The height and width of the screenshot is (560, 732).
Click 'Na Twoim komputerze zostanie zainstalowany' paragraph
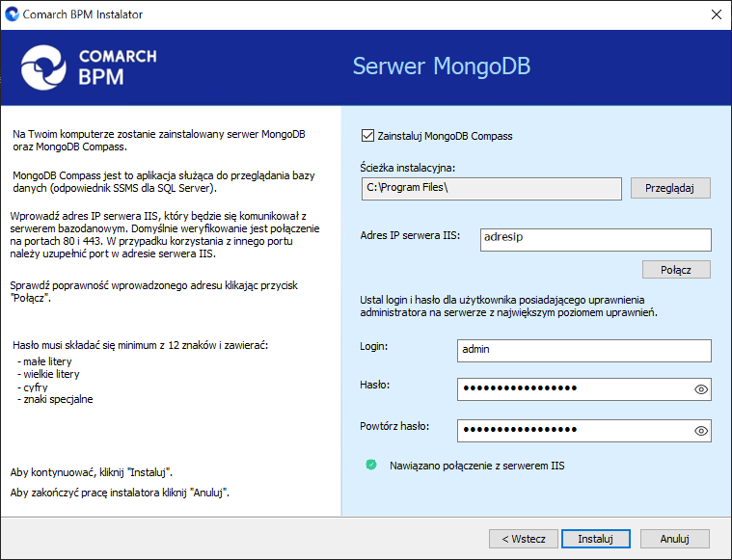pos(159,140)
